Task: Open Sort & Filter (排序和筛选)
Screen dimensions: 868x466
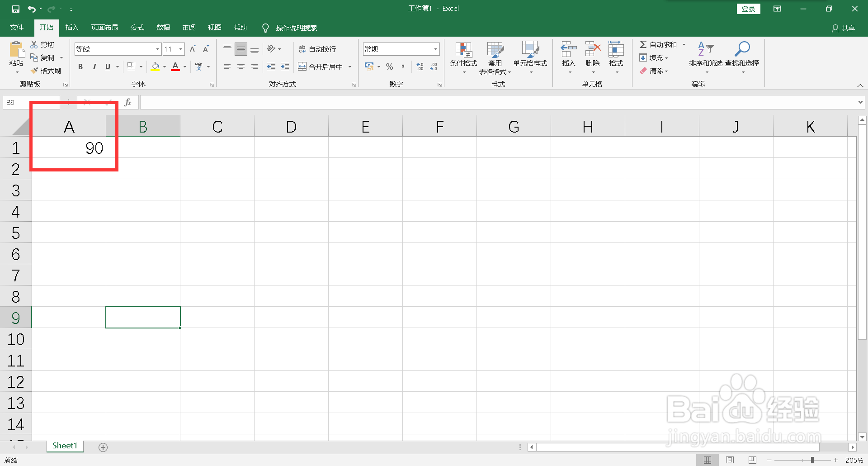Action: coord(706,57)
